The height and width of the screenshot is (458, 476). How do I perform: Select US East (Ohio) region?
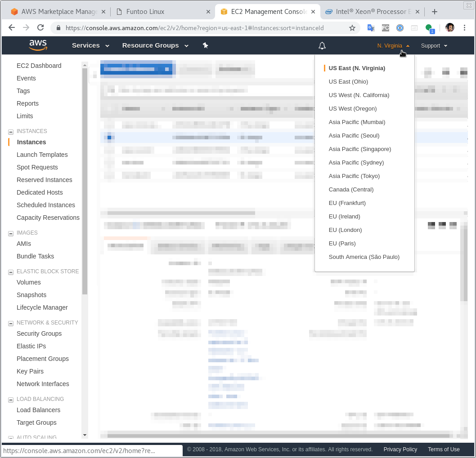click(348, 82)
